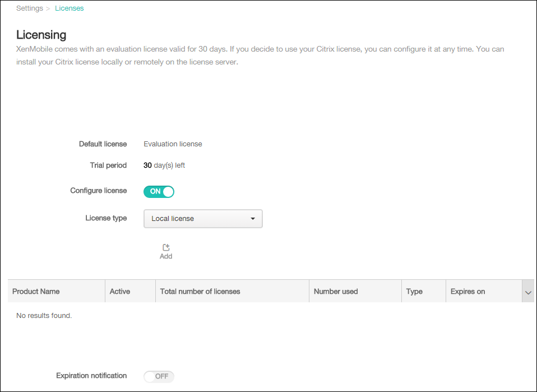Click the Add license icon
Screen dimensions: 537x392
[166, 248]
